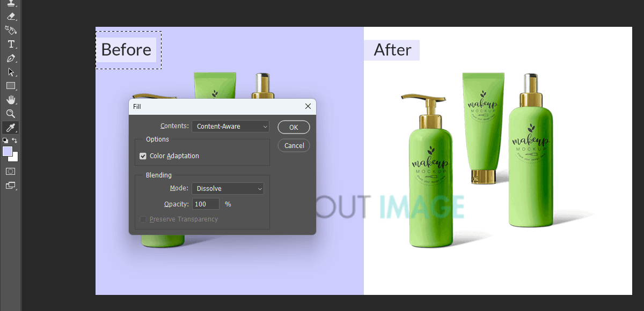Image resolution: width=644 pixels, height=311 pixels.
Task: Click the Opacity value field
Action: [x=206, y=204]
